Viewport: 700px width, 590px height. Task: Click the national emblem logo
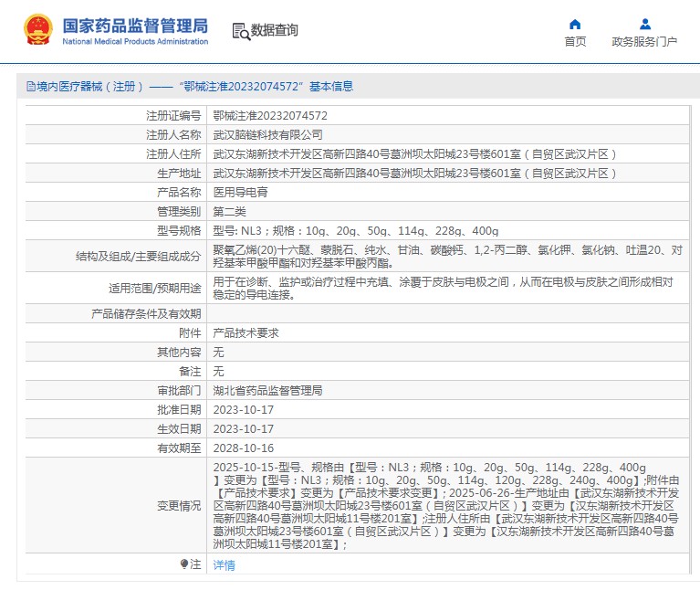(x=38, y=30)
